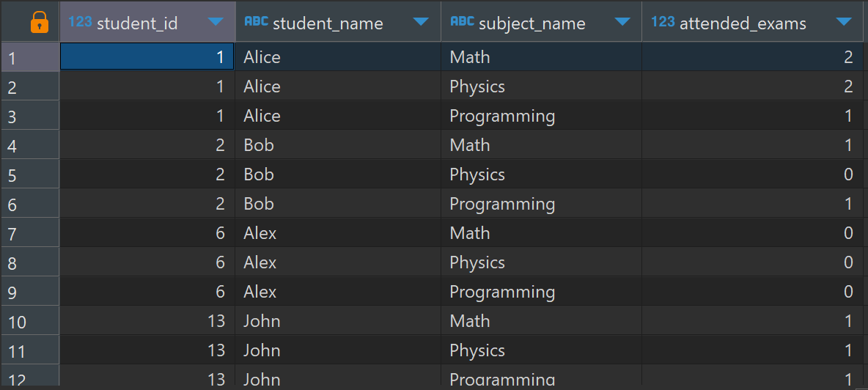Open student_name column filter dropdown arrow
868x390 pixels.
pyautogui.click(x=422, y=22)
